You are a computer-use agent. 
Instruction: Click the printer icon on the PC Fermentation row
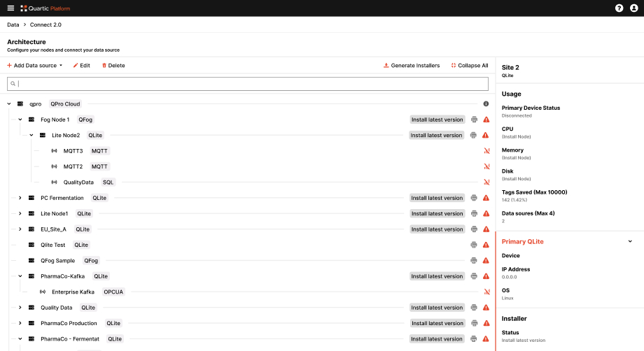tap(474, 198)
